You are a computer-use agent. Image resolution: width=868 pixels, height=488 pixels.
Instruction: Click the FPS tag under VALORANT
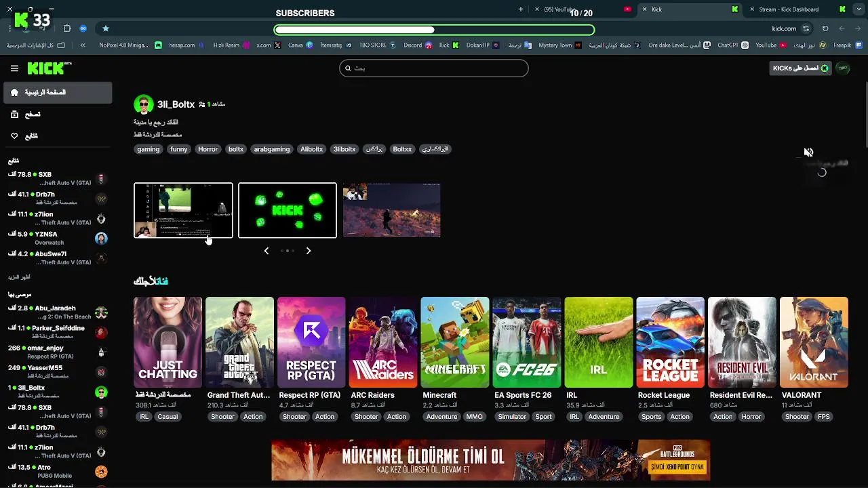pyautogui.click(x=824, y=417)
